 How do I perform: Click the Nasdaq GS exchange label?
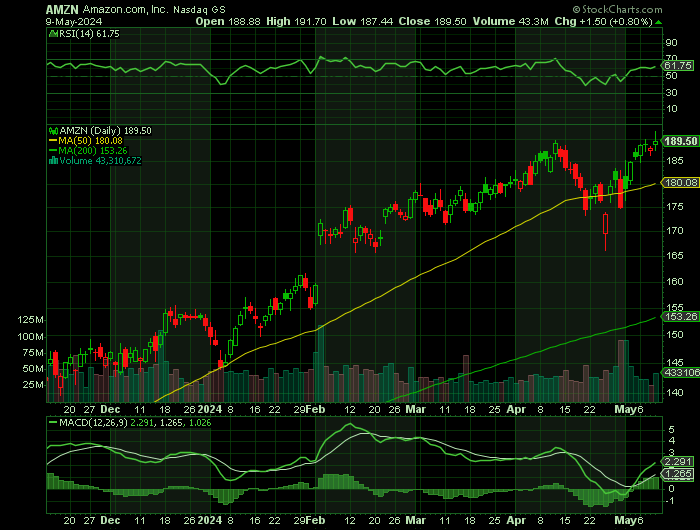tap(199, 9)
